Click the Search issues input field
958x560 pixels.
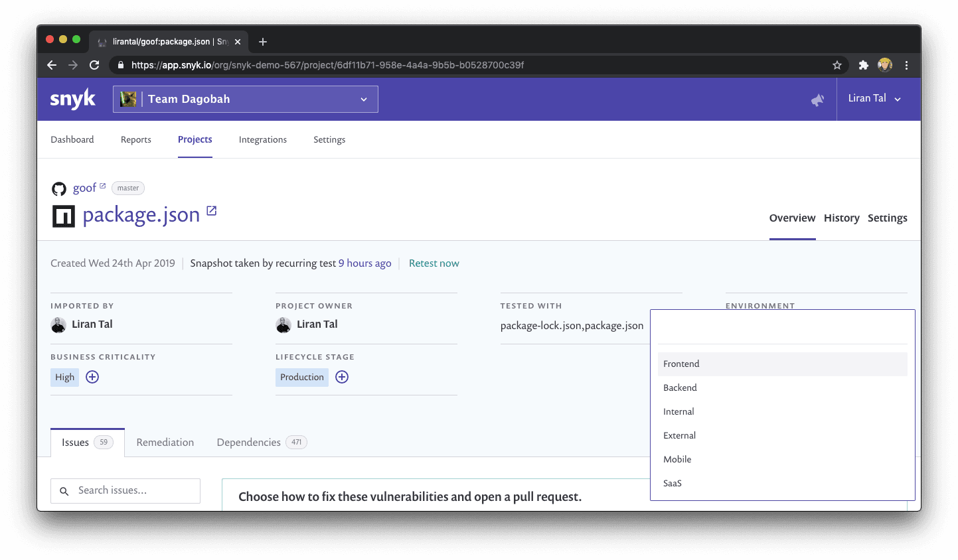point(125,491)
